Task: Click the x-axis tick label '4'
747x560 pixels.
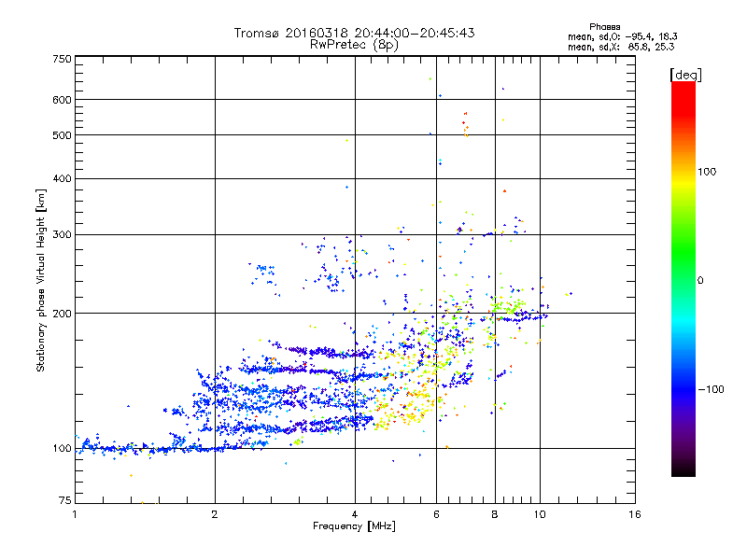Action: (x=355, y=514)
